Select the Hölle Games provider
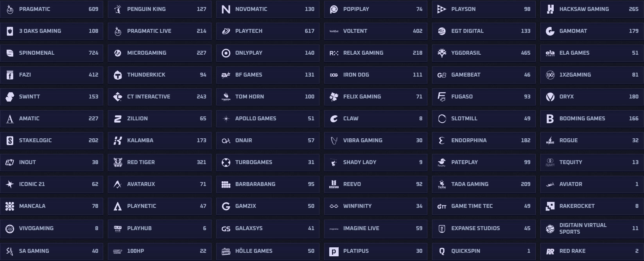The height and width of the screenshot is (261, 644). (x=267, y=251)
